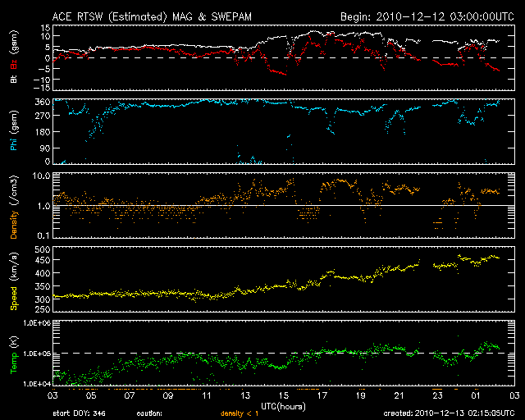This screenshot has width=525, height=420.
Task: Click the '11' hour label on the time axis
Action: pyautogui.click(x=207, y=395)
